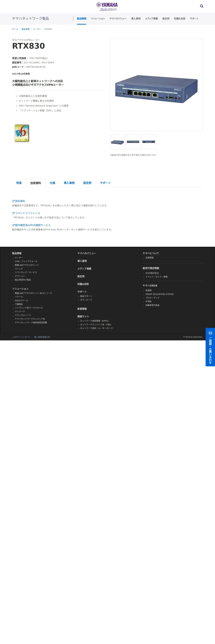The image size is (215, 644).
Task: Click footer オプション link
Action: click(x=20, y=276)
